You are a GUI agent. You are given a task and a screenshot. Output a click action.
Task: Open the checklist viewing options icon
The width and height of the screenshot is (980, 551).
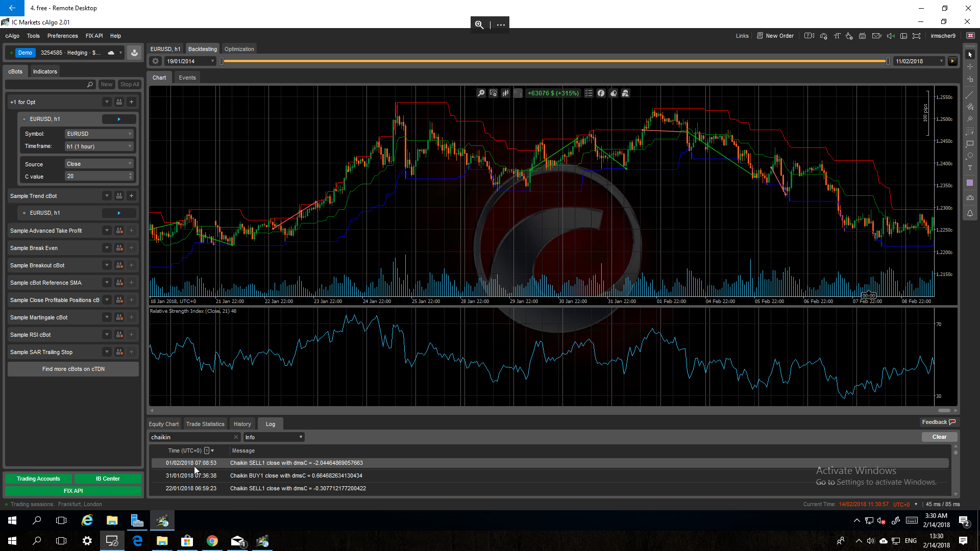coord(589,93)
